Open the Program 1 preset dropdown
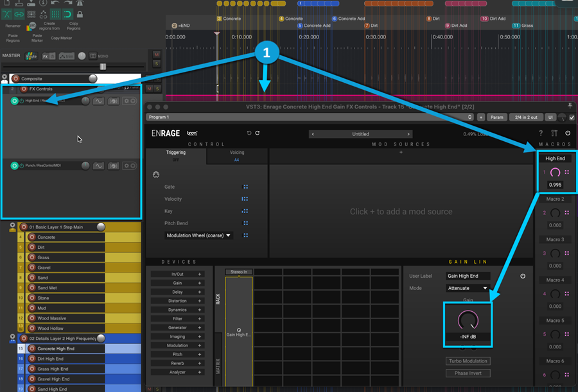The width and height of the screenshot is (578, 392). click(x=310, y=117)
